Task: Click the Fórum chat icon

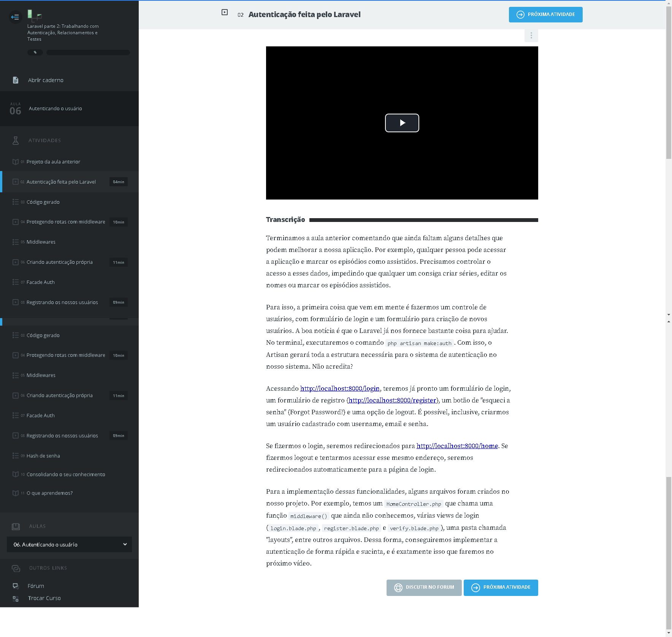Action: coord(16,586)
